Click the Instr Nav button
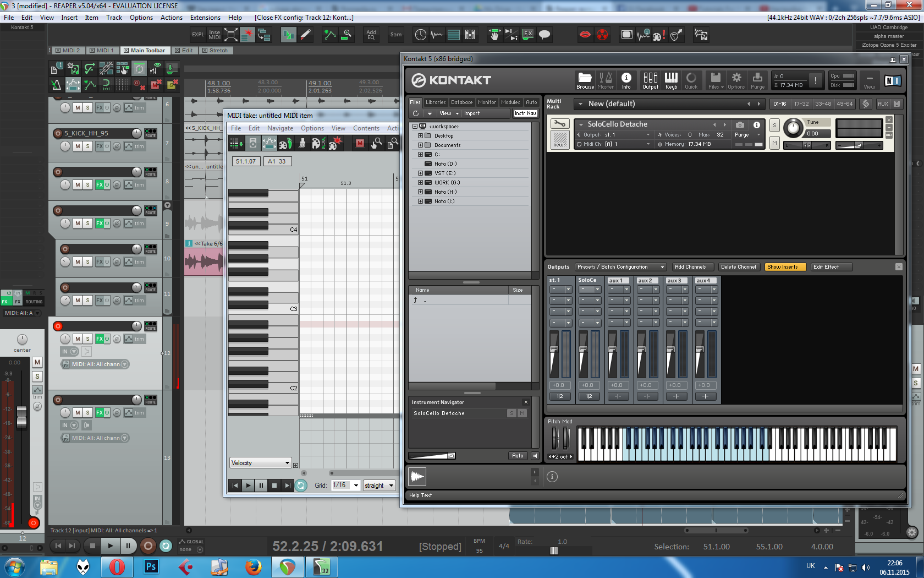Screen dimensions: 924x578 525,113
